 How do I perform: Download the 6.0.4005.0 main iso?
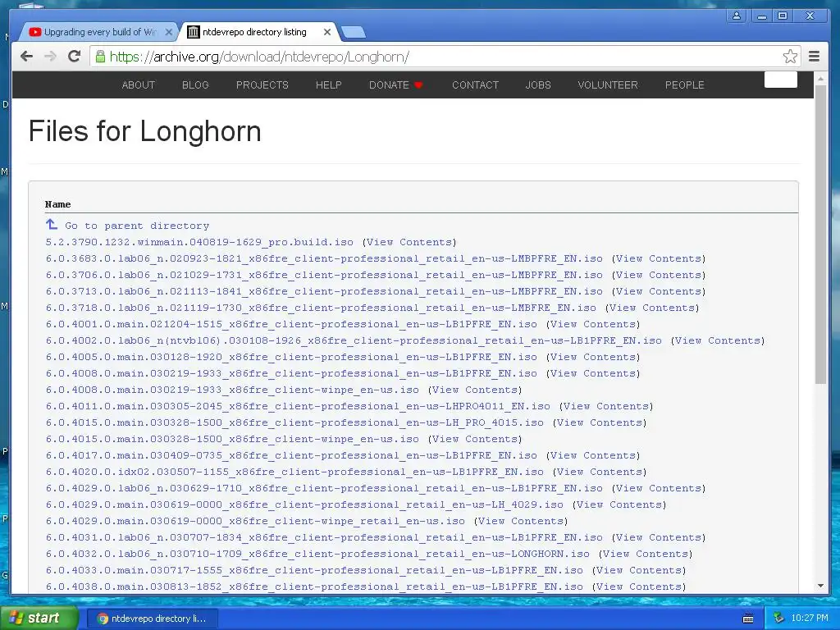pyautogui.click(x=291, y=357)
